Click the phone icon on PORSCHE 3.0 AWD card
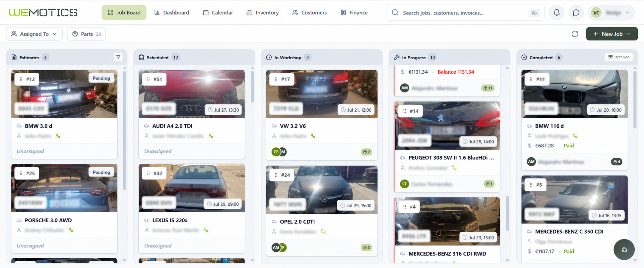This screenshot has height=268, width=644. click(71, 230)
